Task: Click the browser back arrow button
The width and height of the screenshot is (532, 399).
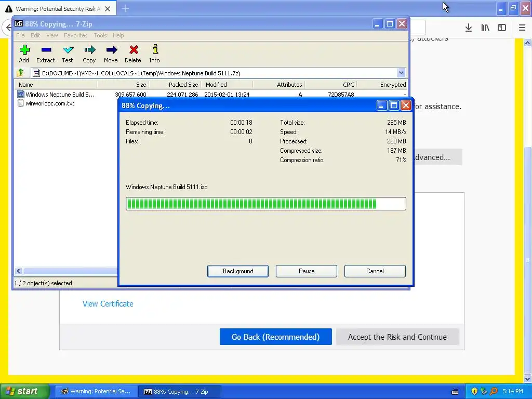Action: coord(8,28)
